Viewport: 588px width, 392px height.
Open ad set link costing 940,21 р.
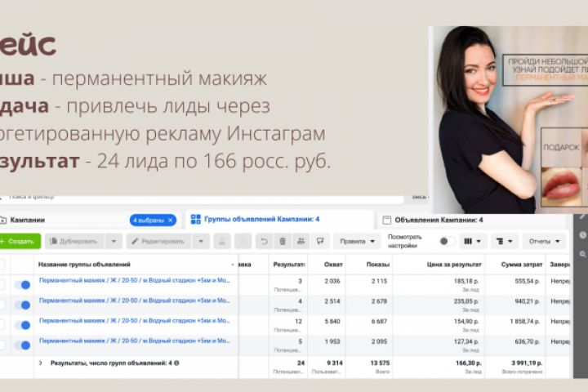point(135,301)
